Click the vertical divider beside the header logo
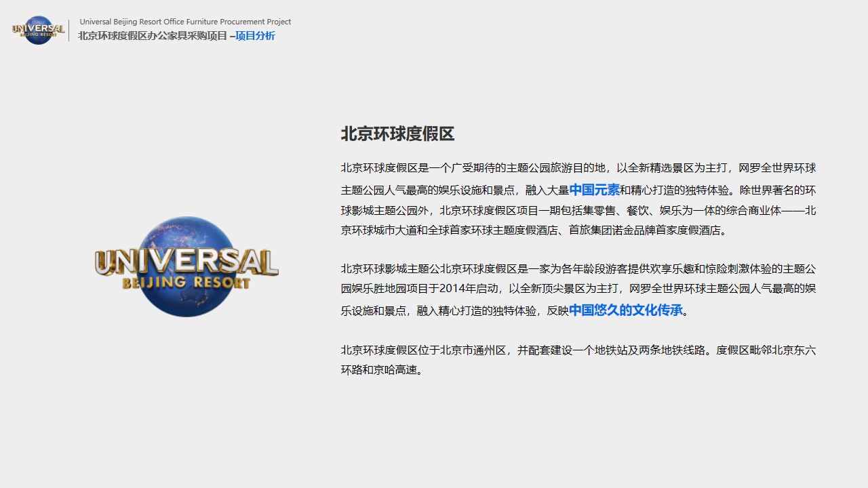 [x=69, y=30]
